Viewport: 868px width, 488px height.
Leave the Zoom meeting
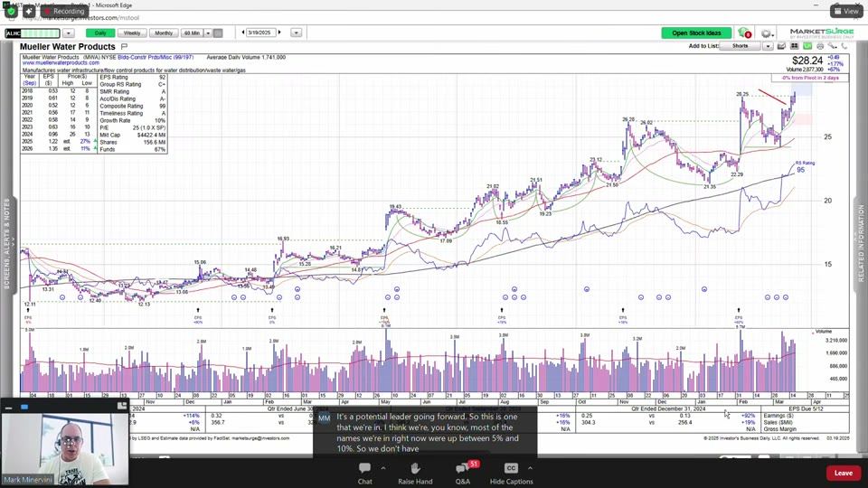(x=843, y=473)
